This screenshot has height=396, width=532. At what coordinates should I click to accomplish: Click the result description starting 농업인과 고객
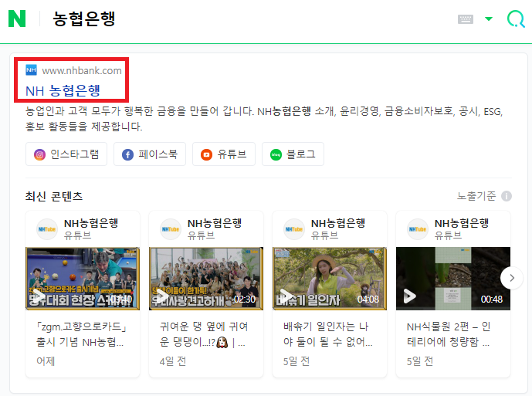264,119
